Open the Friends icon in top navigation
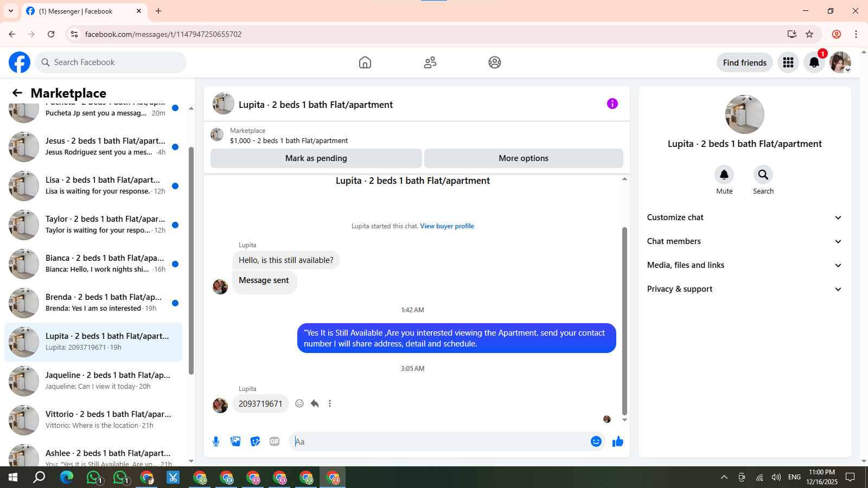 tap(430, 62)
